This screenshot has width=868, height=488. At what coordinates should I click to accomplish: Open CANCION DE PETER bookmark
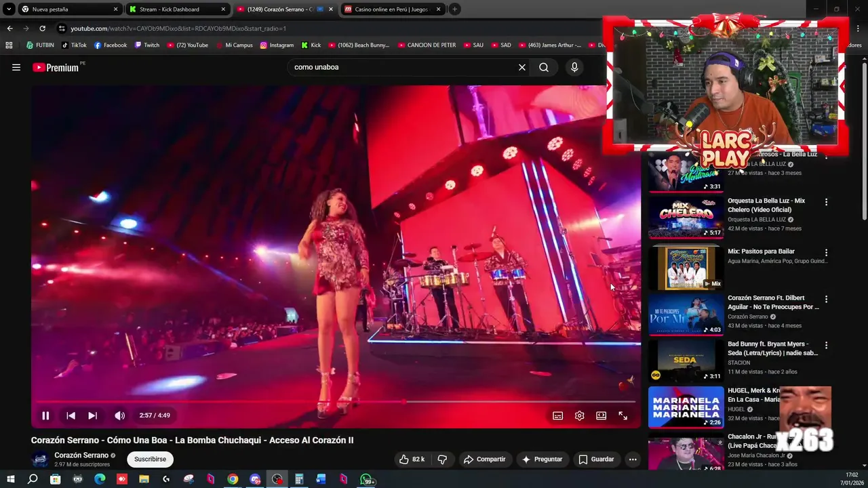tap(426, 45)
